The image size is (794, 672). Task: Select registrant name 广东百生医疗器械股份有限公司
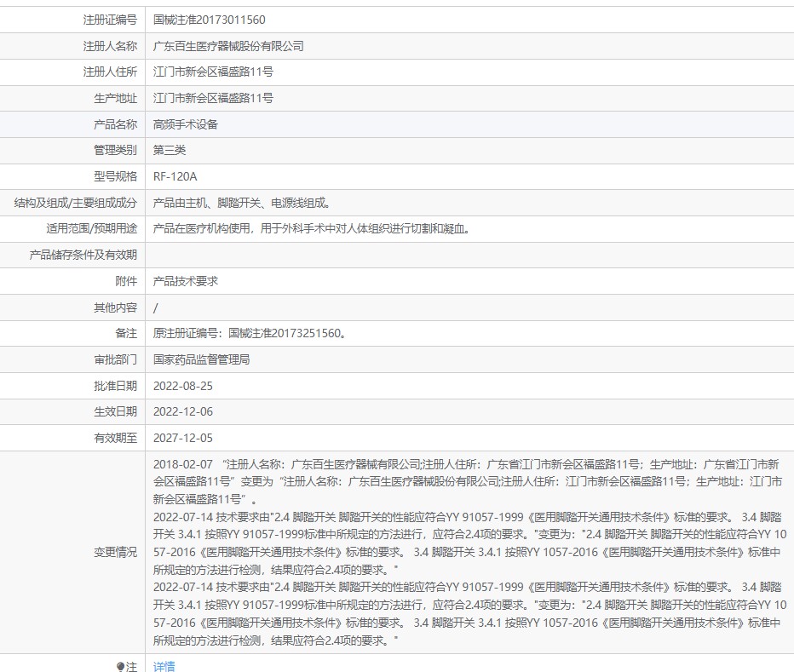tap(228, 46)
